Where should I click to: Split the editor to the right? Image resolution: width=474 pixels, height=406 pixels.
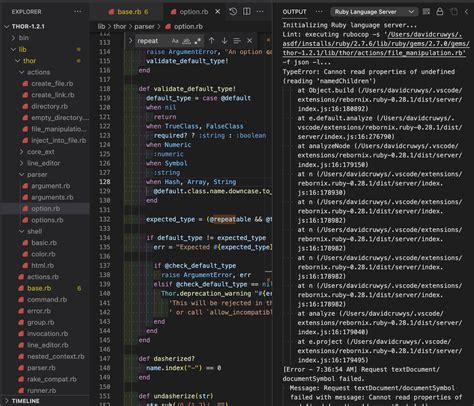247,12
